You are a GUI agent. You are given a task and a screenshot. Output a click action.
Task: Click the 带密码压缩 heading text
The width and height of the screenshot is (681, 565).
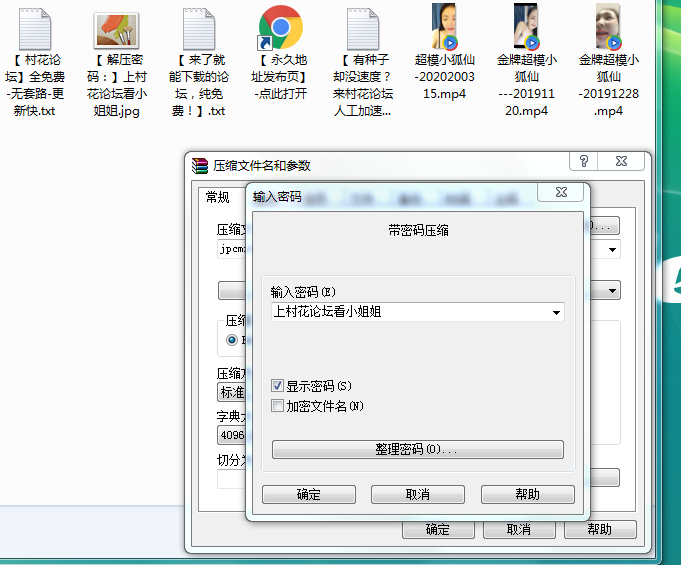click(418, 231)
